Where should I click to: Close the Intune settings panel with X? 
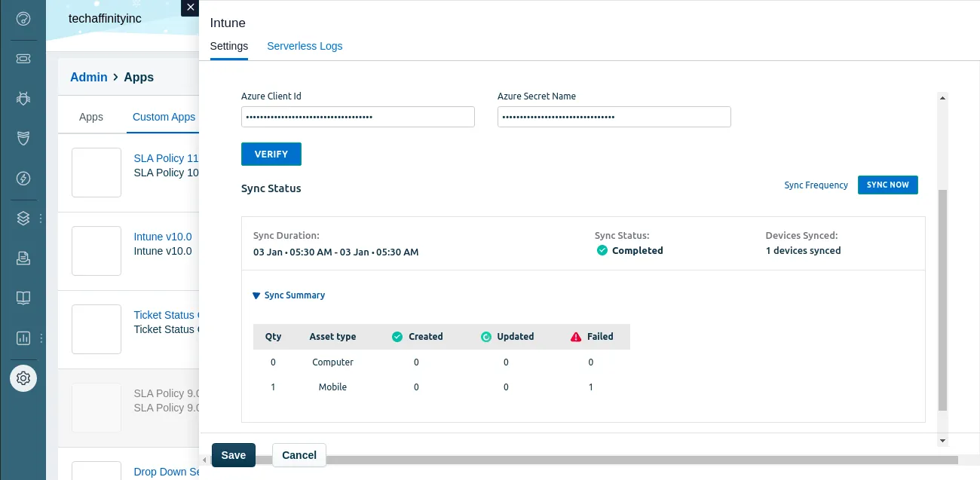(190, 8)
